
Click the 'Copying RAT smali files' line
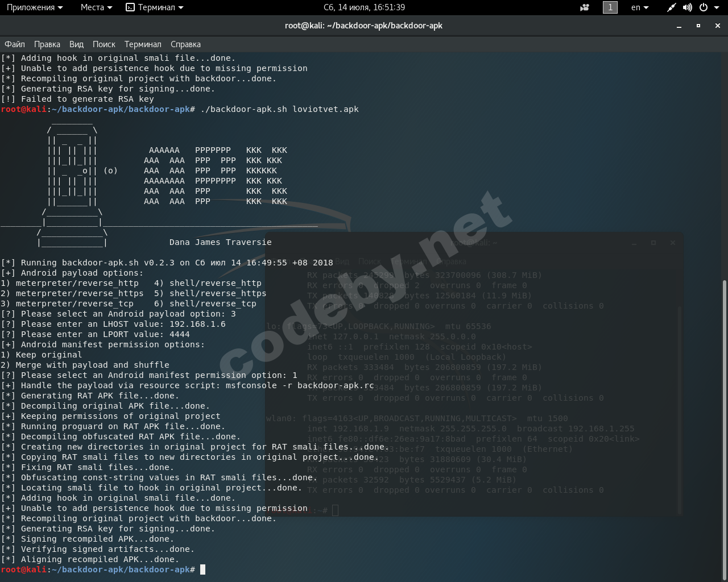[x=190, y=457]
